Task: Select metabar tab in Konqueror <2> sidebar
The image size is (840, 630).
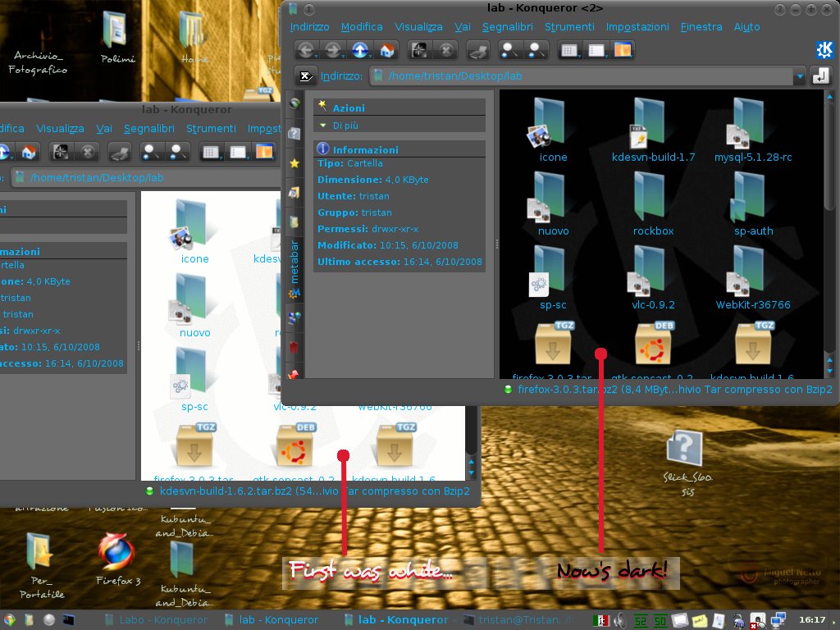Action: (x=294, y=269)
